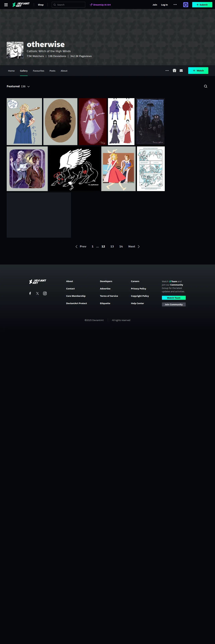Screen dimensions: 215x644
Task: Click the Advertise footer link
Action: (105, 289)
